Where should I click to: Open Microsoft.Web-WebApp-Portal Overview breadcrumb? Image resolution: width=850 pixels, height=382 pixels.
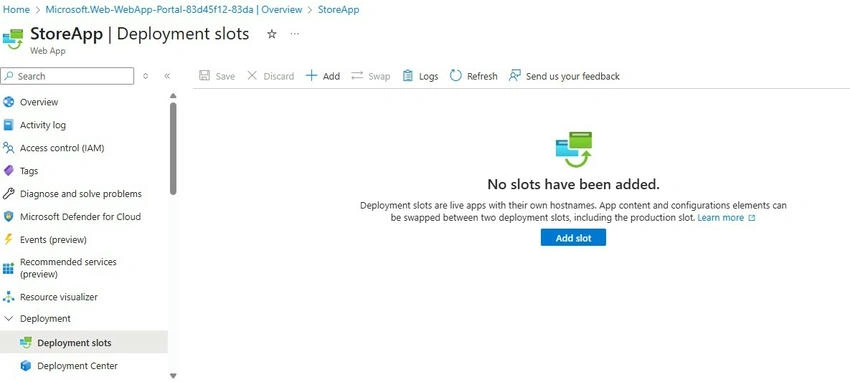(173, 10)
